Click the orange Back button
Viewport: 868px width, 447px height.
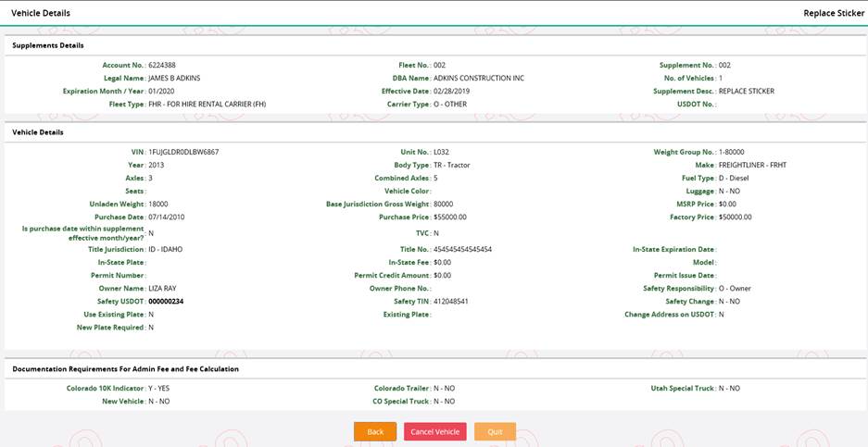(375, 431)
